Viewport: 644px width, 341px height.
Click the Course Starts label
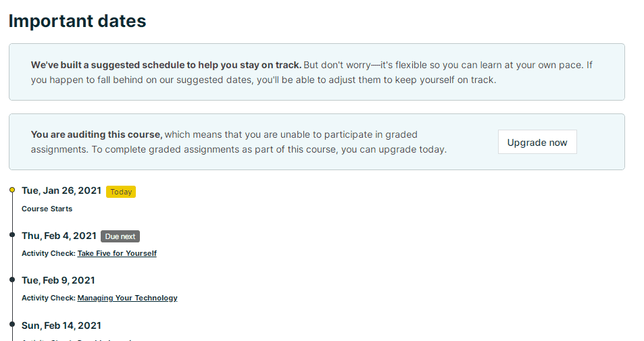click(47, 209)
